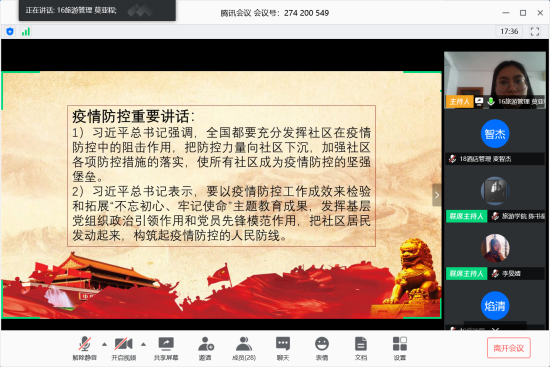
Task: Open the 邀请 invite icon
Action: (x=206, y=348)
